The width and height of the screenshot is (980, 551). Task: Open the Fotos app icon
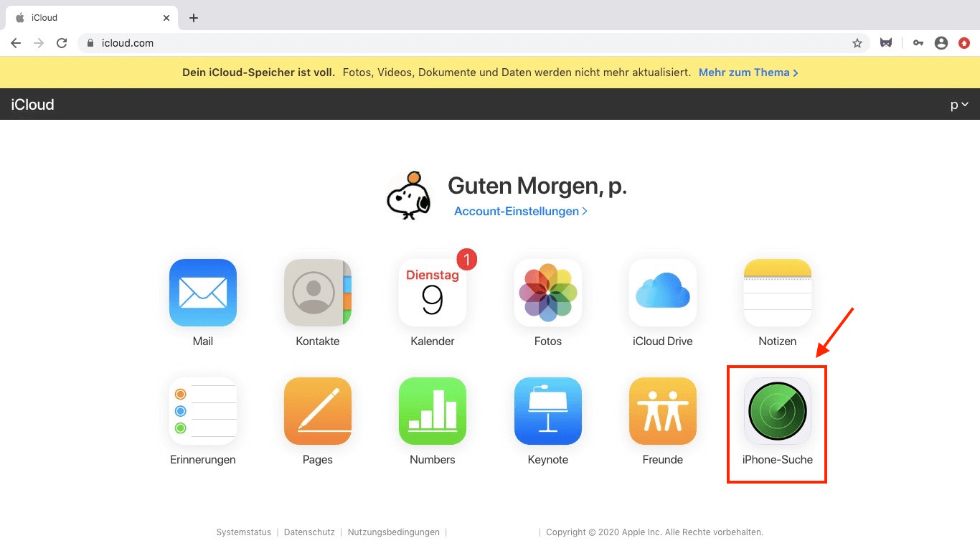point(548,293)
